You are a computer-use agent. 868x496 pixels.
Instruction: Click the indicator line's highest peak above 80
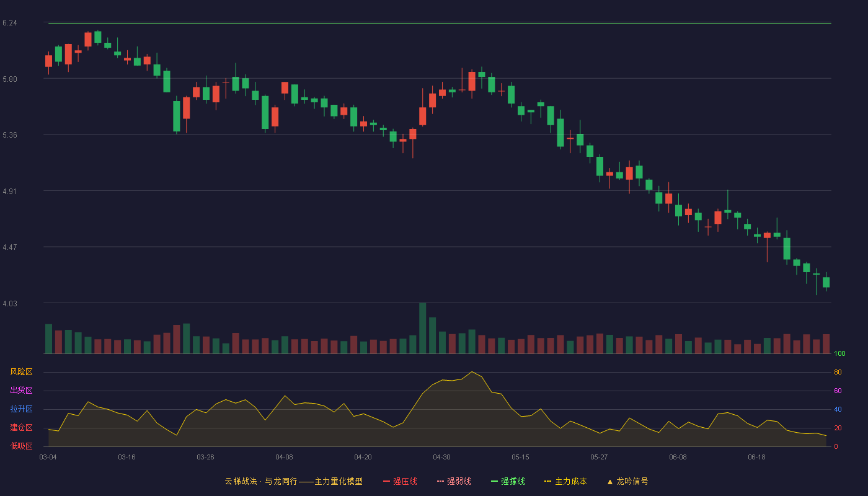tap(472, 371)
